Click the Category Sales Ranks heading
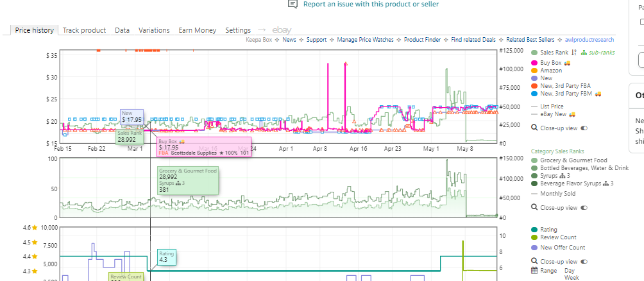Viewport: 644px width, 281px height. pyautogui.click(x=557, y=151)
